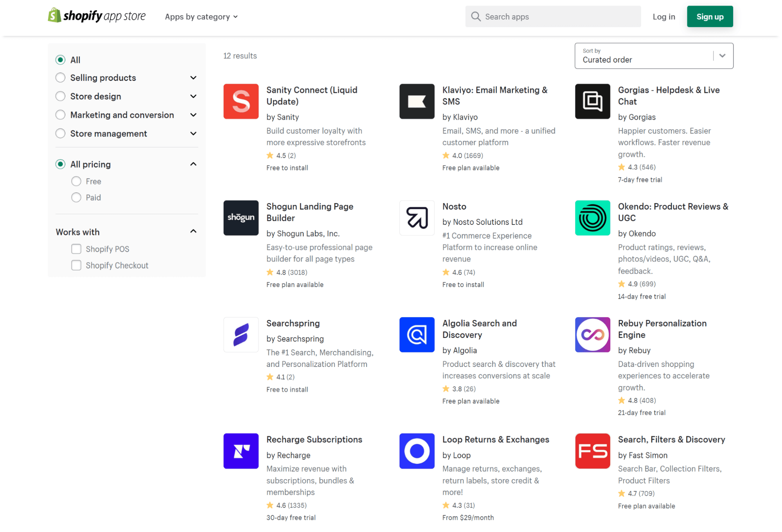Open the Nosto app icon
This screenshot has height=532, width=782.
(x=417, y=218)
